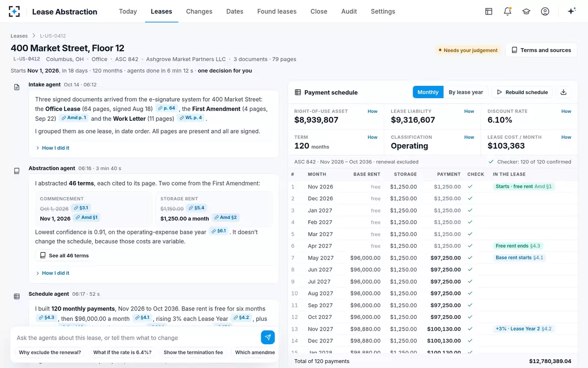Open the §5.4 storage rent citation
The width and height of the screenshot is (588, 368).
coord(196,208)
